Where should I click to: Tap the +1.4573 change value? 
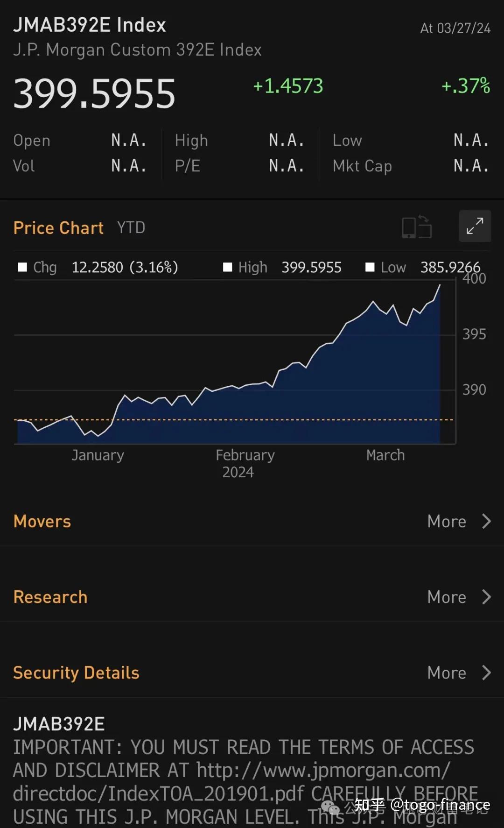(288, 86)
